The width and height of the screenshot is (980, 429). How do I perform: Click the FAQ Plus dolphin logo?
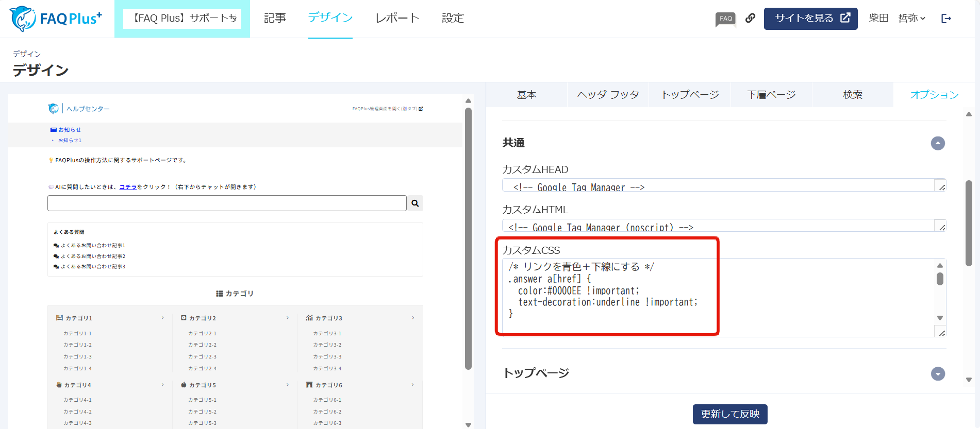click(56, 19)
